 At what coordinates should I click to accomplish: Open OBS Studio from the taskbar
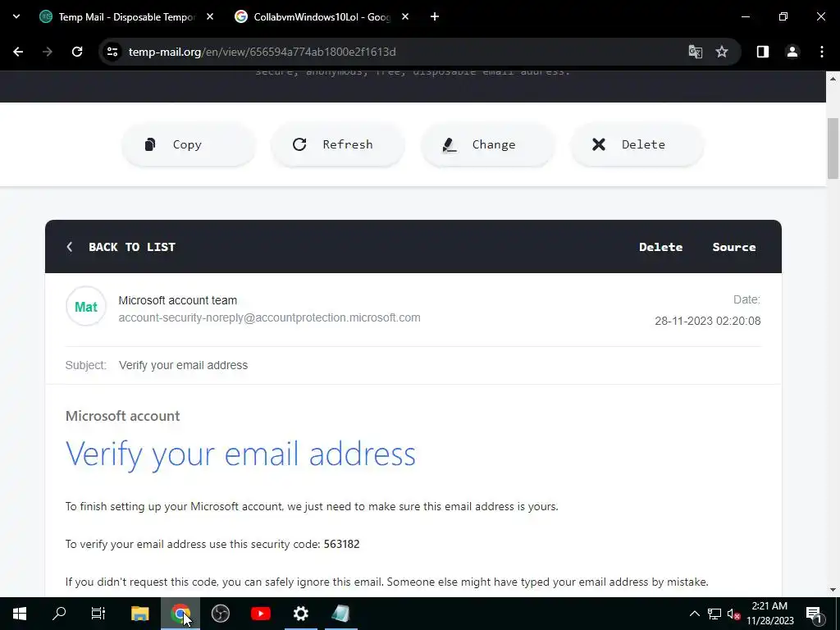pyautogui.click(x=220, y=614)
